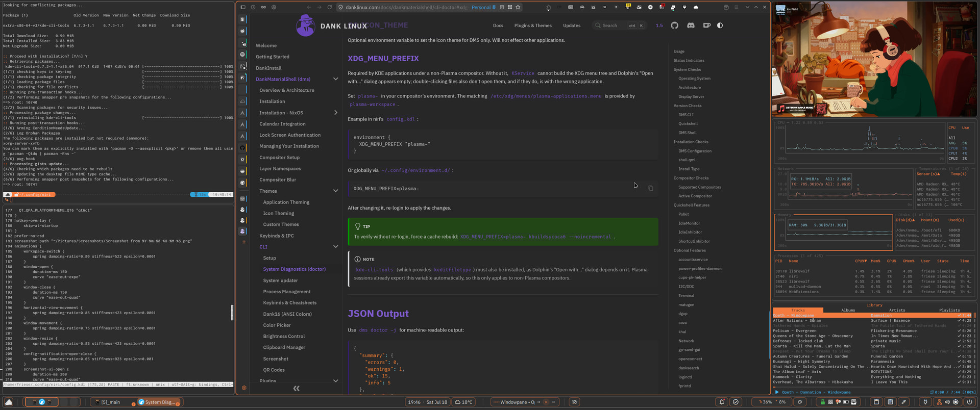Viewport: 980px width, 410px height.
Task: Open the notification bell on the taskbar
Action: click(722, 402)
